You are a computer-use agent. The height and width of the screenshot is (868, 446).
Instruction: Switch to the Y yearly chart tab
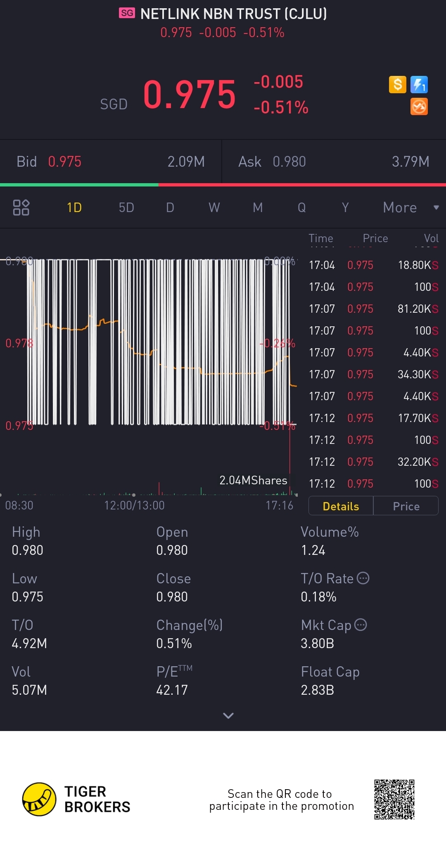[x=345, y=208]
